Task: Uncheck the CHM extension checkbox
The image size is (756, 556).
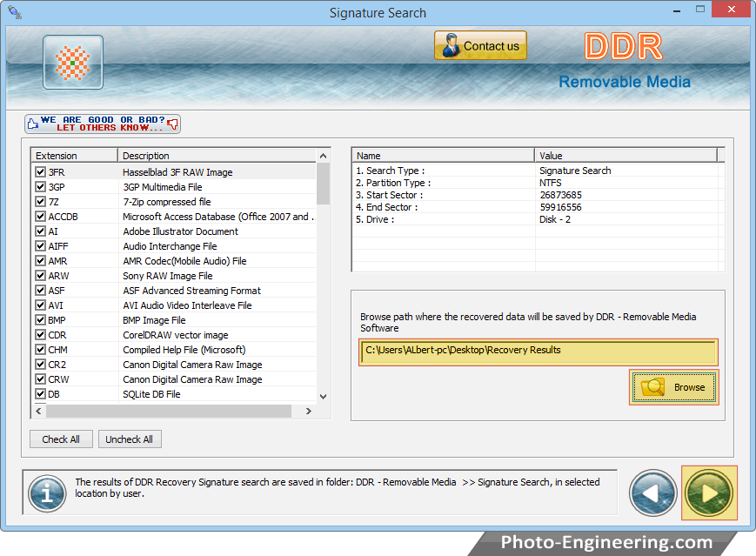Action: pos(41,350)
